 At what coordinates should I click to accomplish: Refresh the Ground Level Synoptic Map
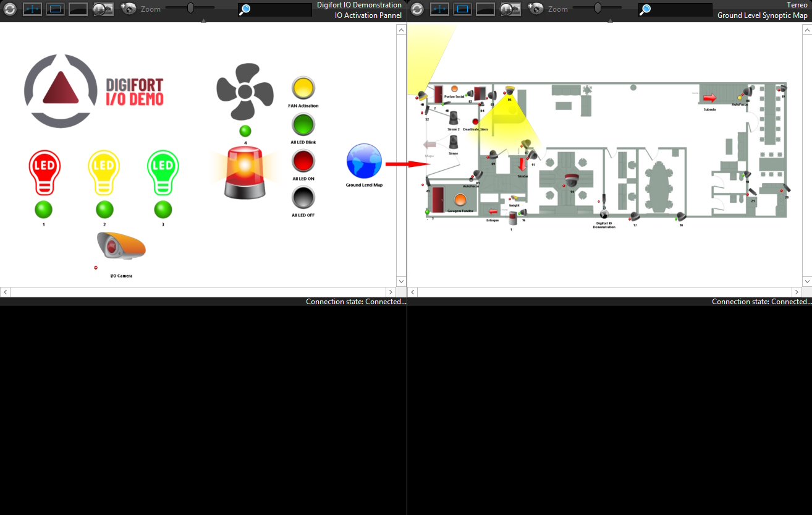click(417, 9)
